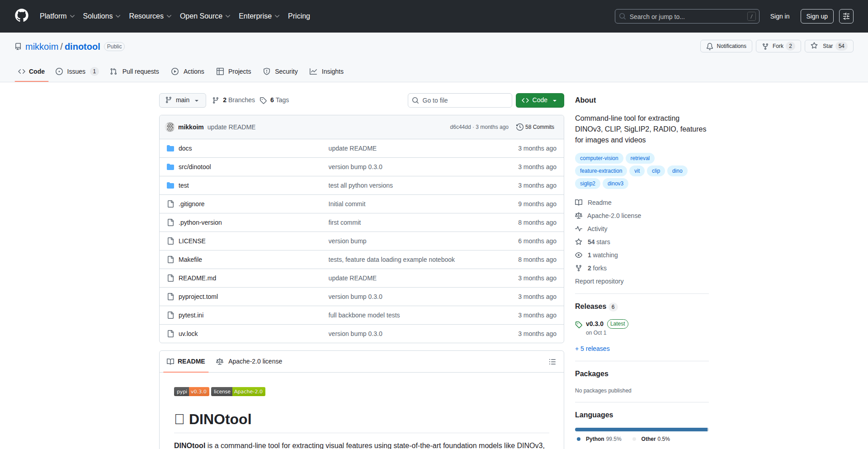Click the Report repository link

pos(599,281)
